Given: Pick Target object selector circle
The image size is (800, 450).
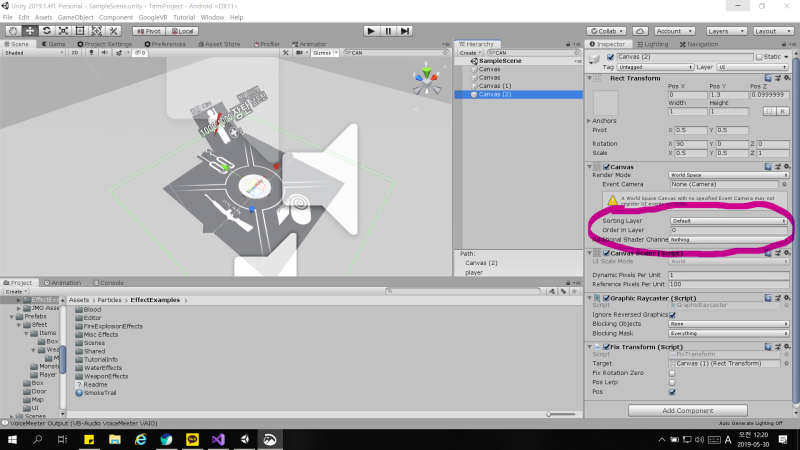Looking at the screenshot, I should click(786, 364).
